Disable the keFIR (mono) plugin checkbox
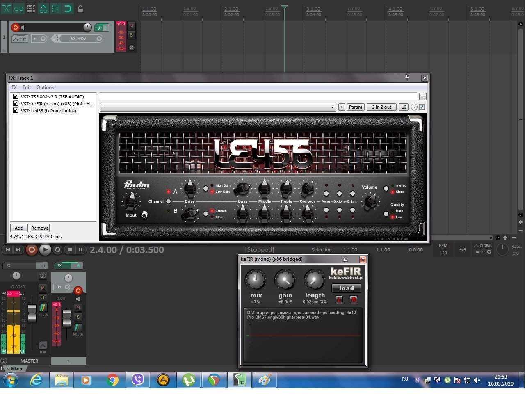Image resolution: width=525 pixels, height=420 pixels. pos(16,104)
